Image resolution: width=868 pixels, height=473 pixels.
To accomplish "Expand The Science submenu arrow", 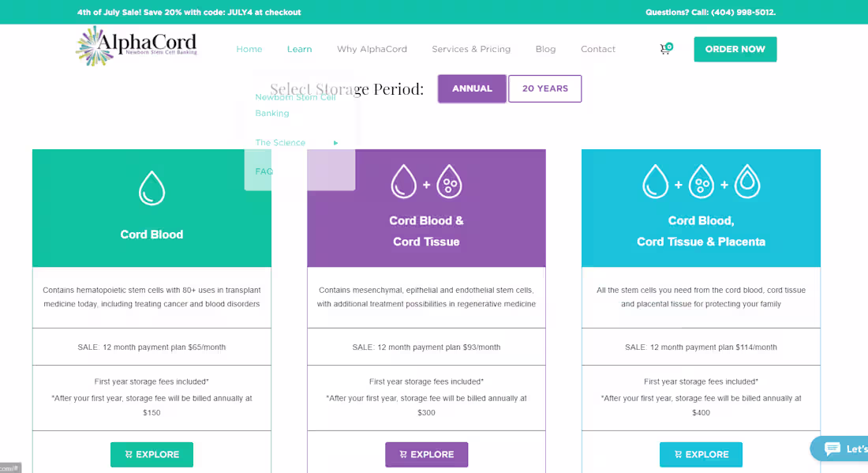I will click(335, 142).
